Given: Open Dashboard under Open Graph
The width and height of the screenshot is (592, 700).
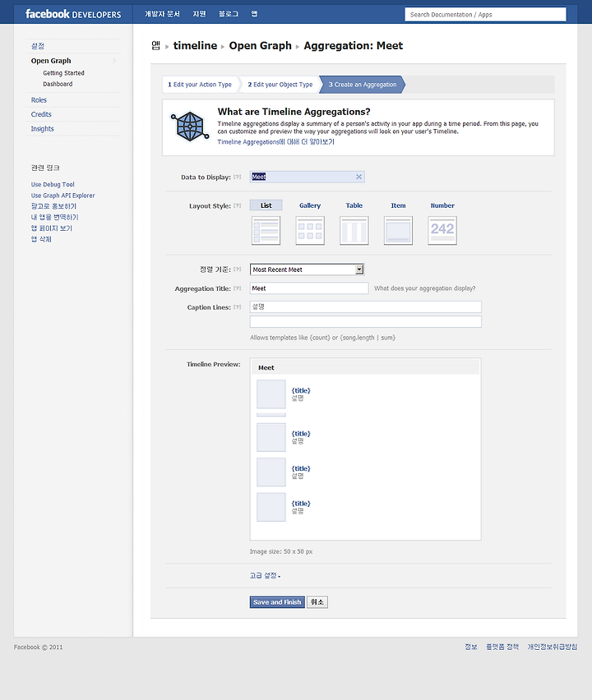Looking at the screenshot, I should (58, 84).
